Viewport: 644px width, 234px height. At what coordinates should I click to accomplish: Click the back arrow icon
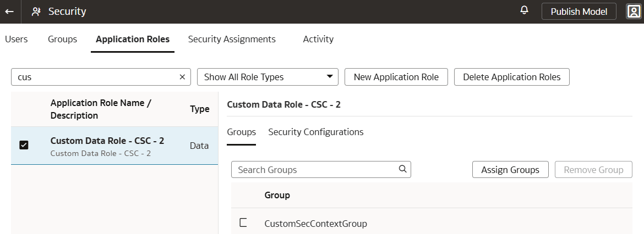coord(9,12)
